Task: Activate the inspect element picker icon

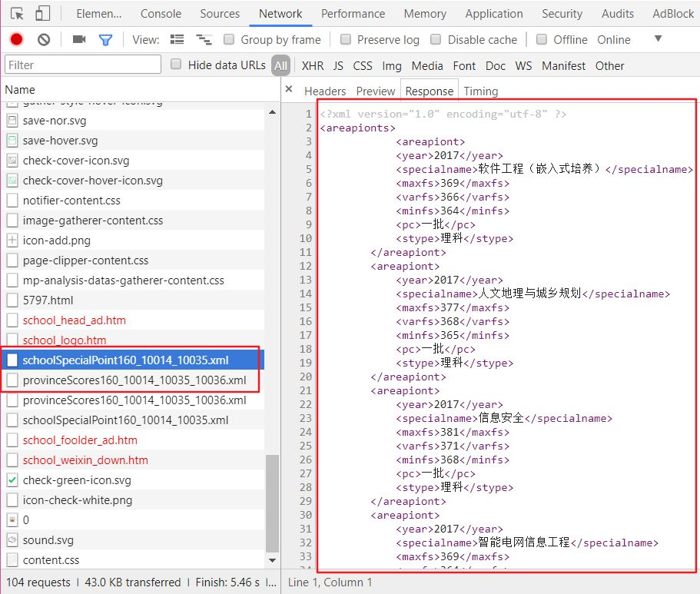Action: (x=16, y=14)
